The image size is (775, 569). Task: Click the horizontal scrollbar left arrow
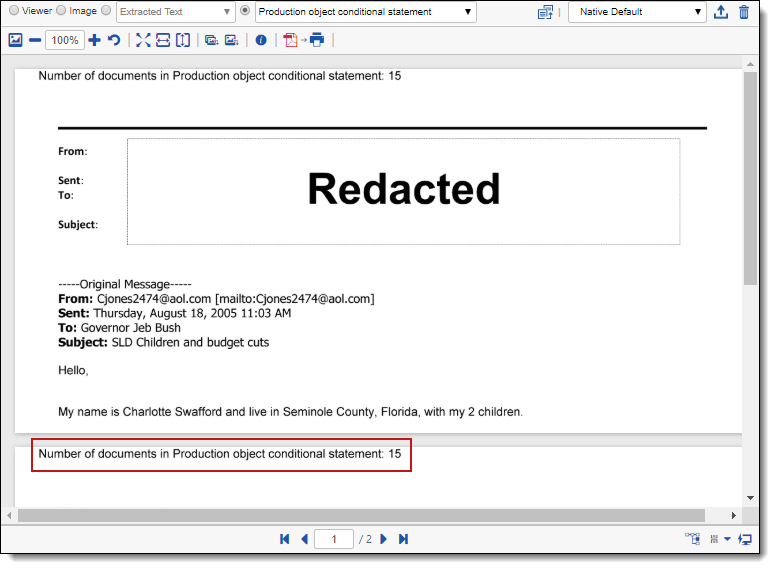[9, 516]
